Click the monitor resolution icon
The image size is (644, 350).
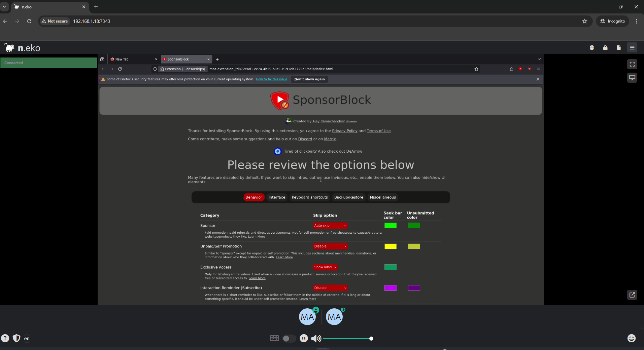[x=632, y=78]
